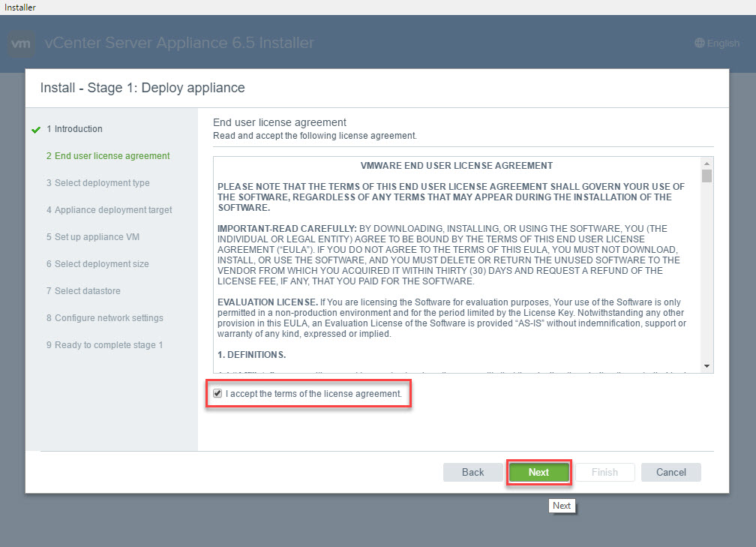Screen dimensions: 756x547
Task: Click the globe icon beside English
Action: pyautogui.click(x=699, y=44)
